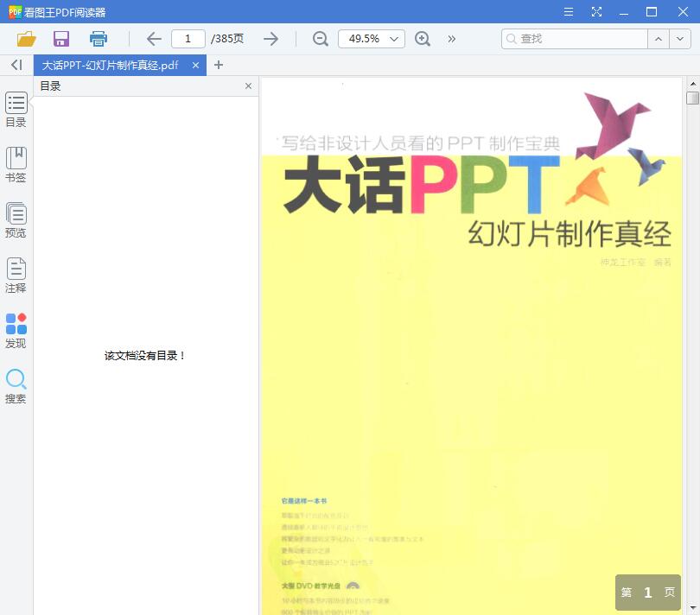Click the 目录 panel header title
The height and width of the screenshot is (615, 700).
click(50, 86)
